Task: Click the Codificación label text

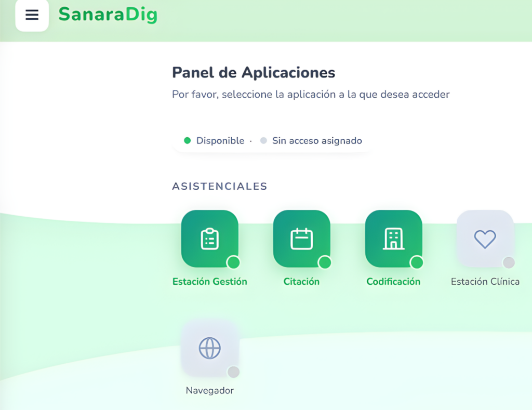Action: pyautogui.click(x=394, y=282)
